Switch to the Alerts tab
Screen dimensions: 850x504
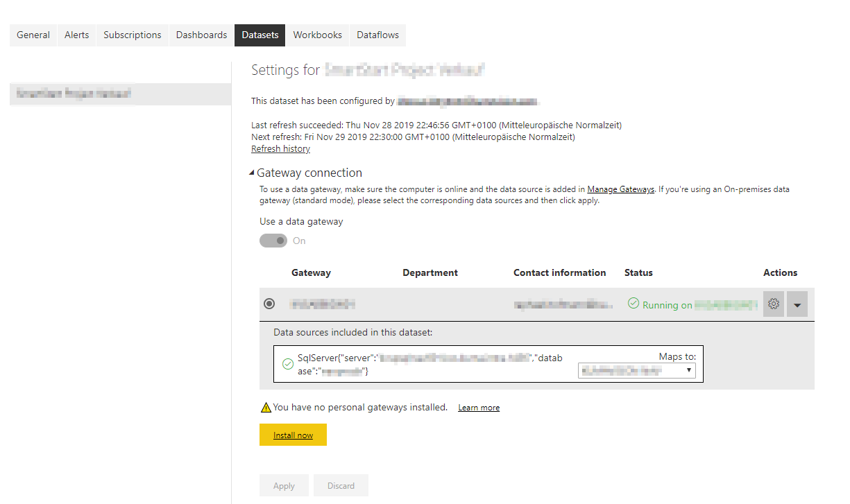[x=77, y=35]
